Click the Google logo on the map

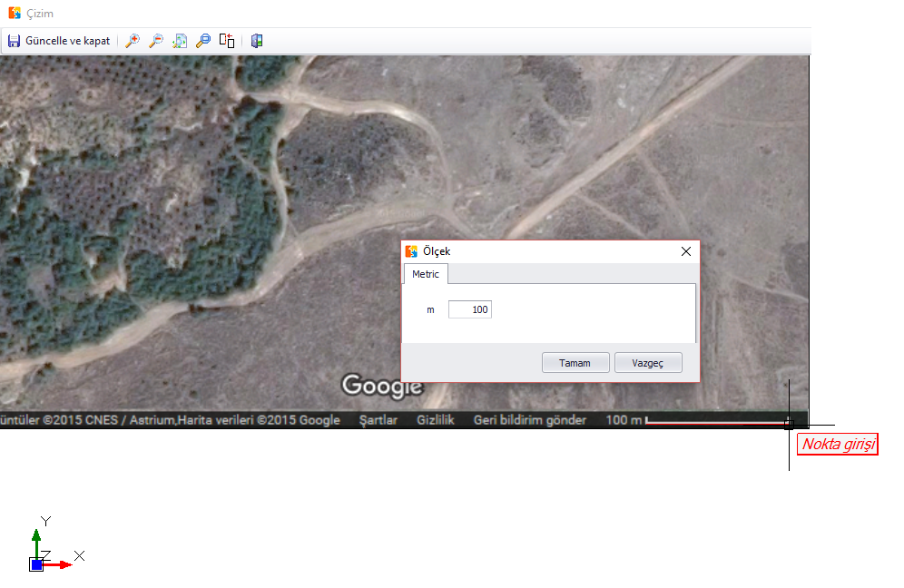coord(382,386)
